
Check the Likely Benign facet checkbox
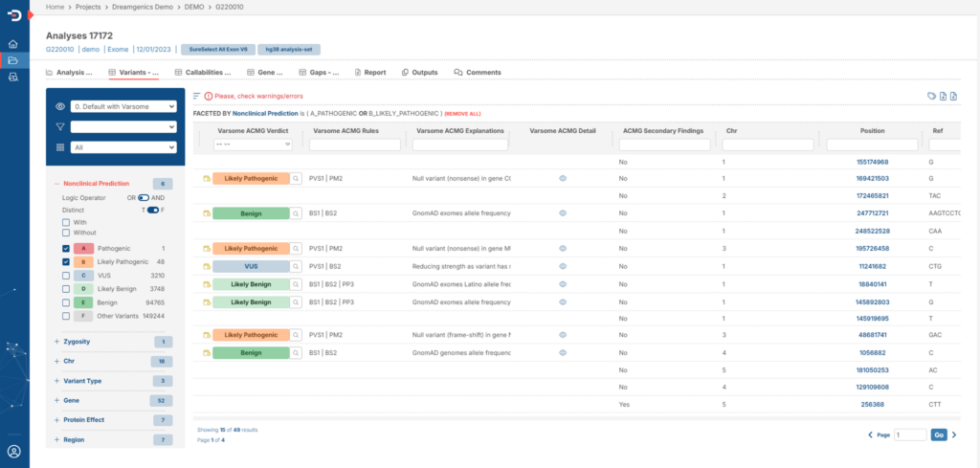pyautogui.click(x=66, y=289)
